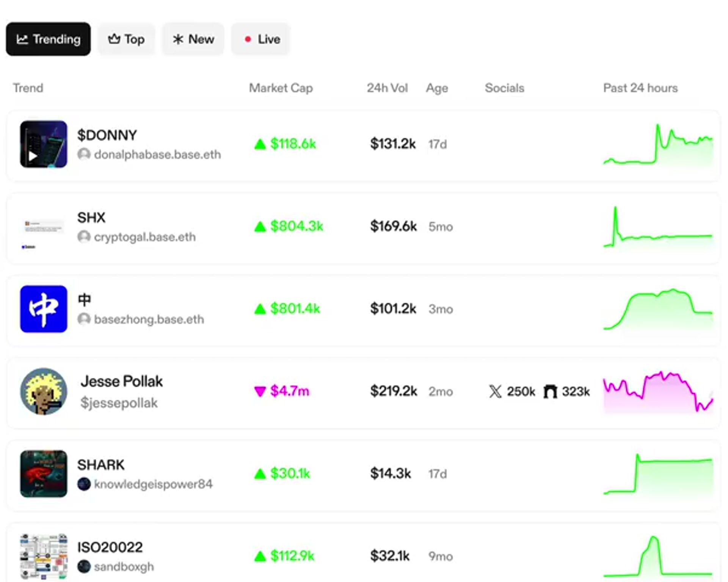
Task: Sort by the Market Cap column header
Action: [281, 88]
